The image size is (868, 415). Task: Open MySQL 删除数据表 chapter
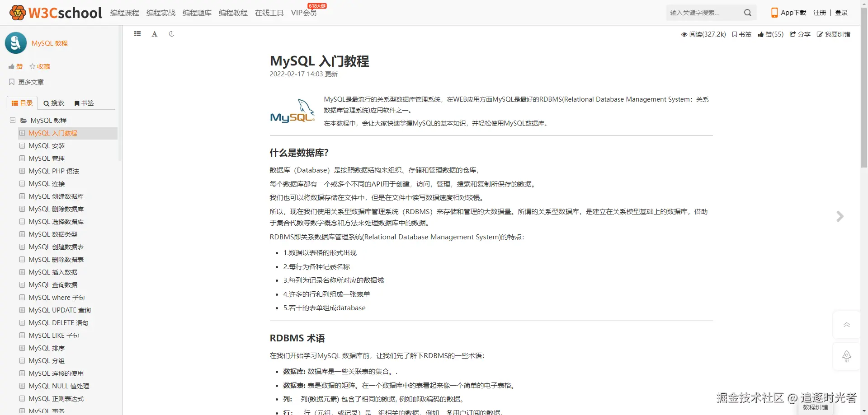[x=56, y=260]
